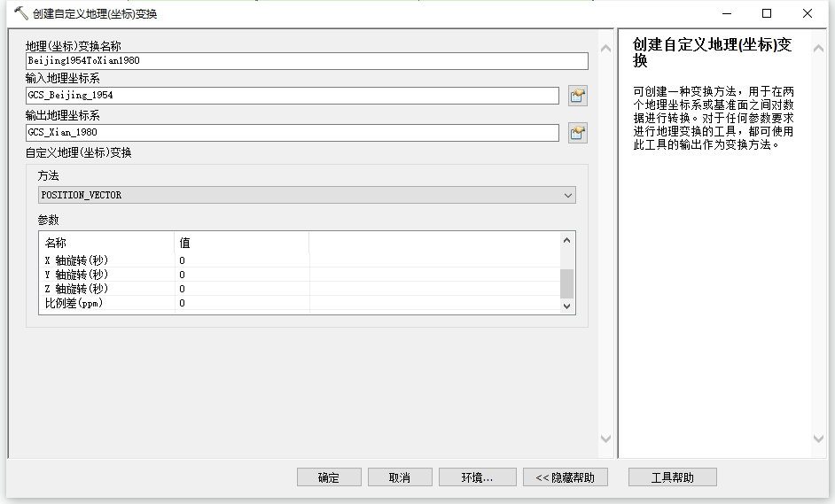
Task: Open the 环境... settings
Action: [x=477, y=477]
